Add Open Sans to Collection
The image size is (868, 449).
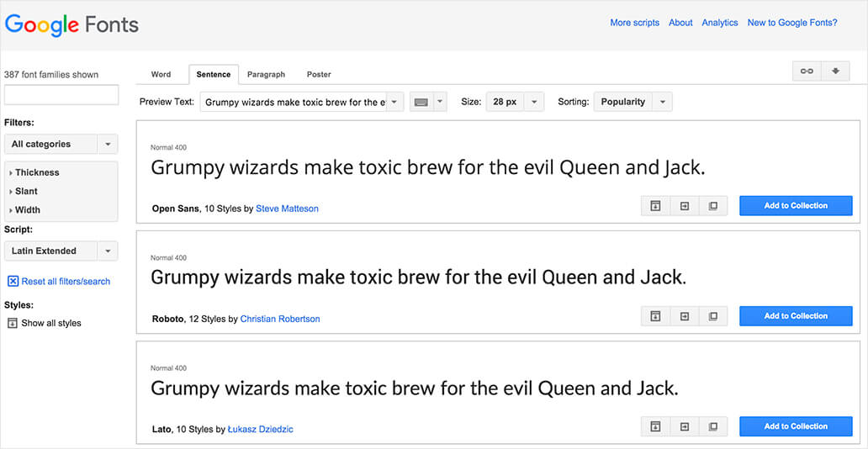point(796,206)
